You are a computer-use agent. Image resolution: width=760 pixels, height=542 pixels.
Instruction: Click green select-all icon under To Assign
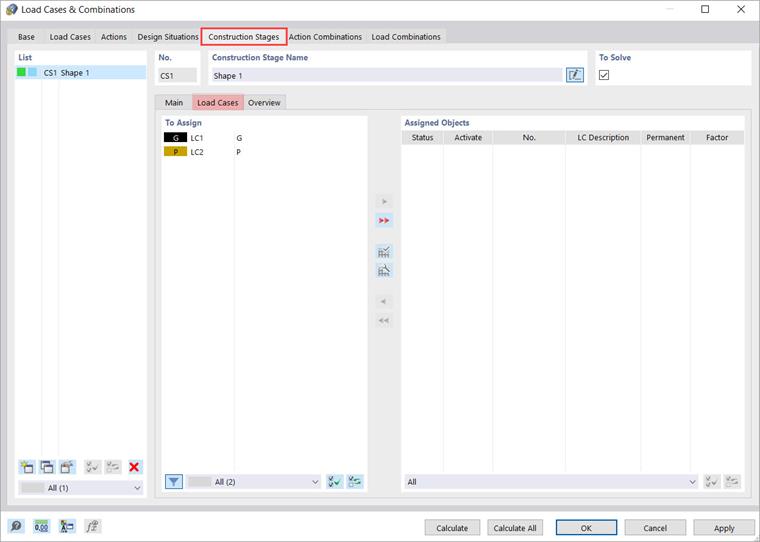coord(334,481)
